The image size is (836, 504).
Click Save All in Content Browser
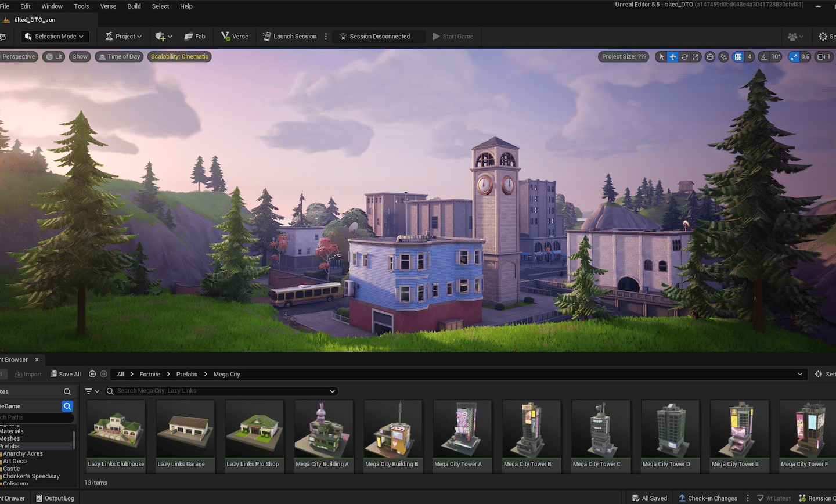click(66, 375)
